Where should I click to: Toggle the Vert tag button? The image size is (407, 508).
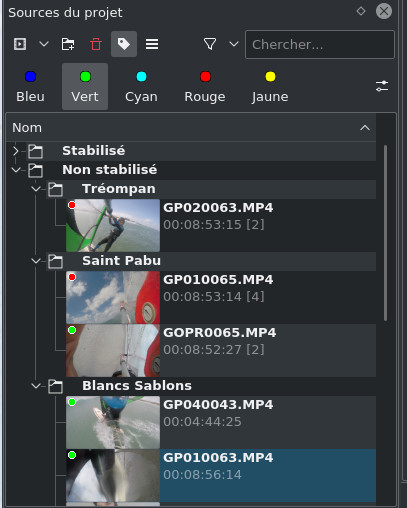click(x=85, y=86)
